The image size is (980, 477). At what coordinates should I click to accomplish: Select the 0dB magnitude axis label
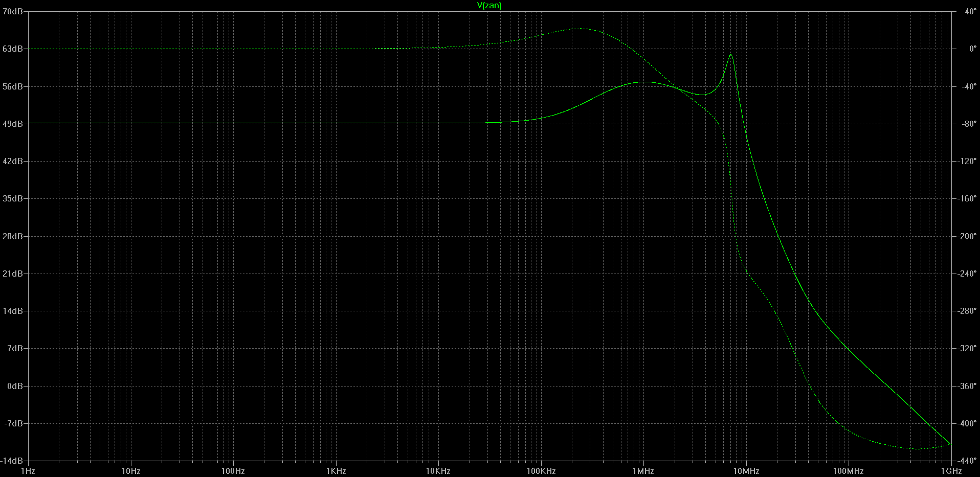(15, 386)
